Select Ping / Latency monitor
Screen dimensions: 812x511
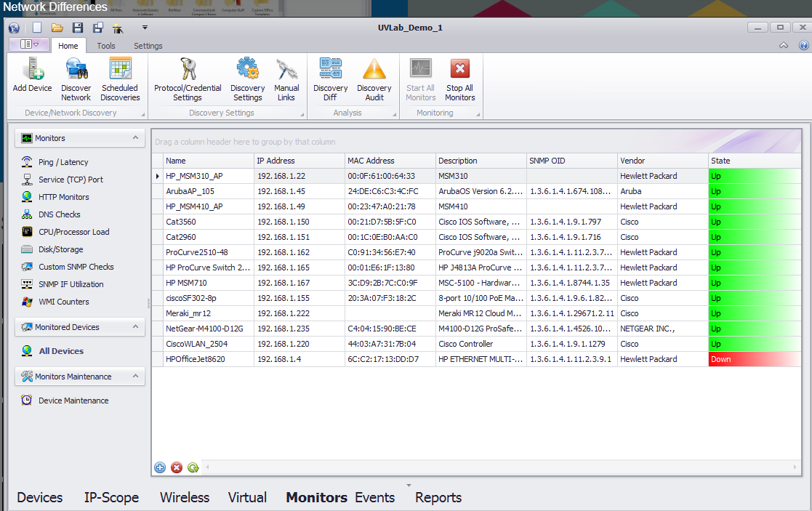63,162
